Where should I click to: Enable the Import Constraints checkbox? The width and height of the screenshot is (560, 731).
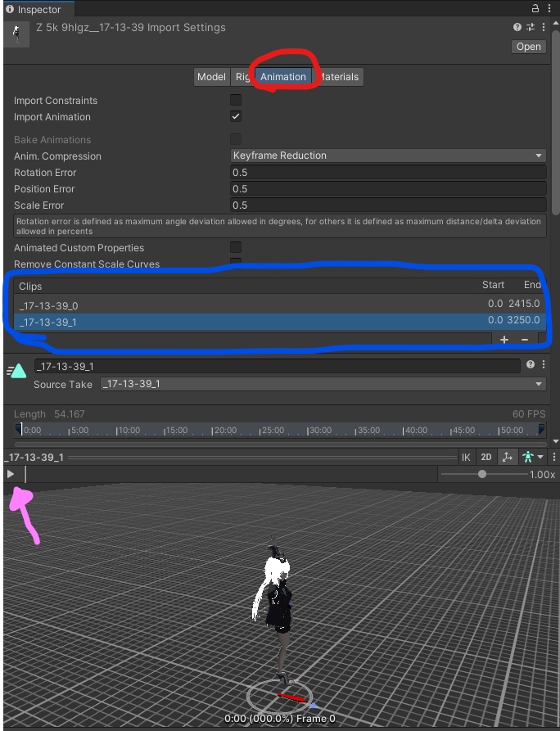[x=236, y=100]
